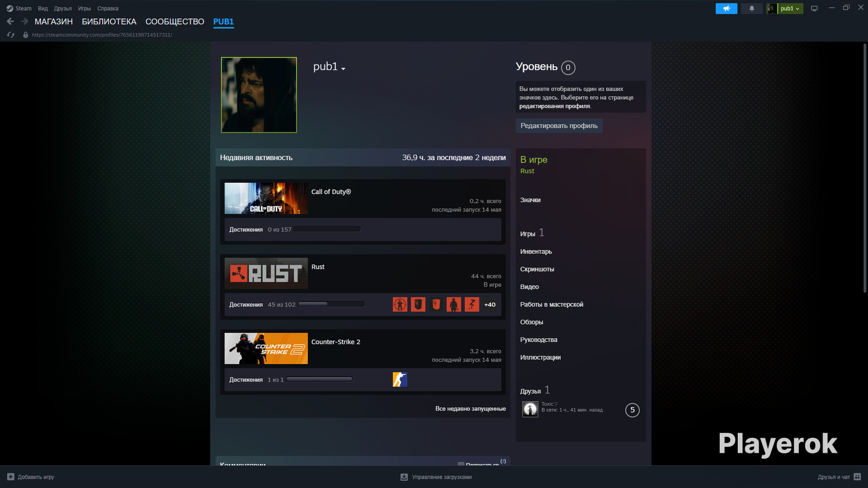Click the Rust game banner thumbnail
Viewport: 868px width, 488px height.
266,273
